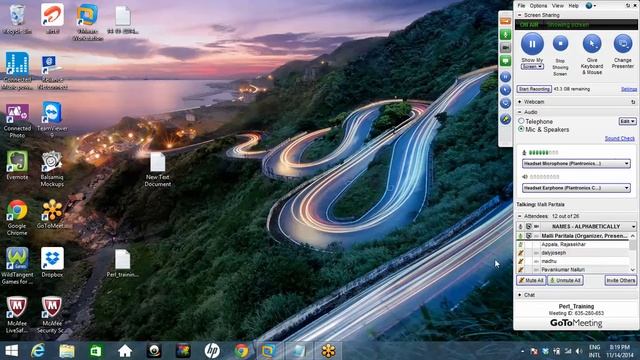Screen dimensions: 640x360
Task: Open the TeamViewer 9 desktop icon
Action: (52, 118)
